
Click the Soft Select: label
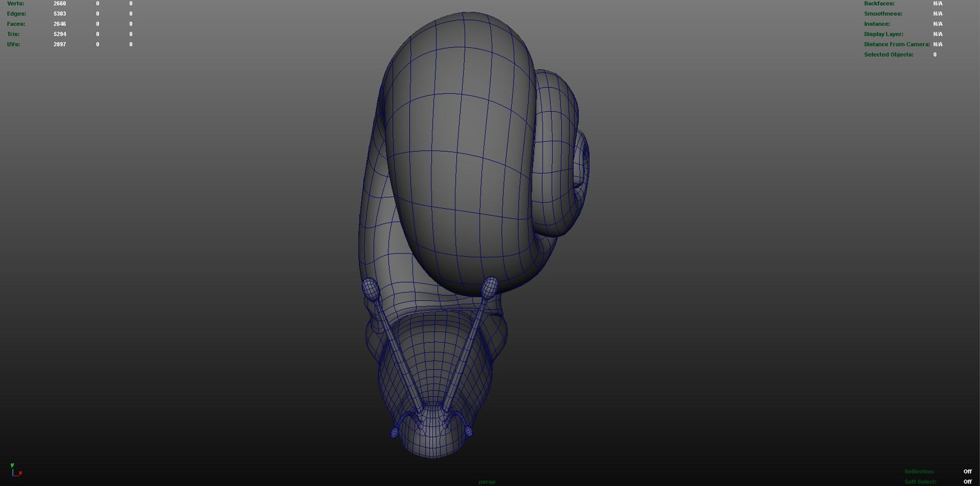click(920, 482)
